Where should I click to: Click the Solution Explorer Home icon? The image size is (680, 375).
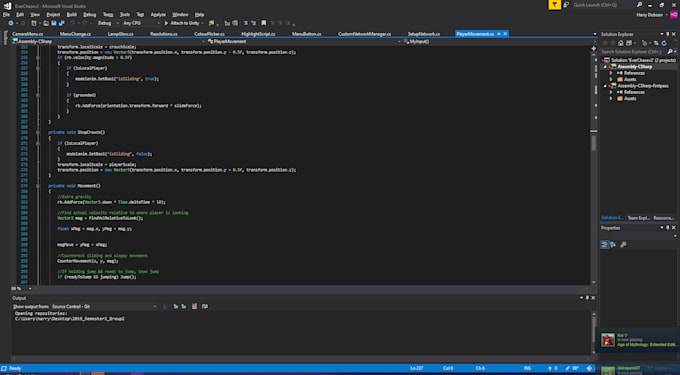621,43
